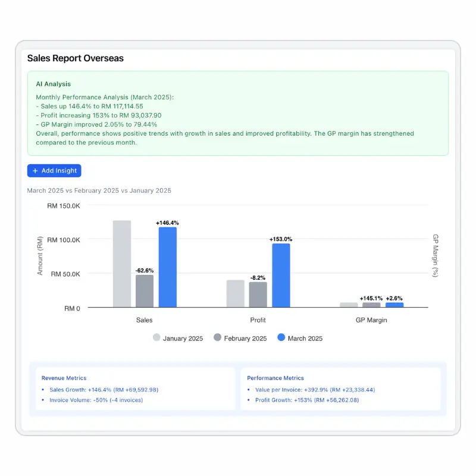Click the +153.0% label above Profit bar
The width and height of the screenshot is (476, 476).
coord(281,239)
